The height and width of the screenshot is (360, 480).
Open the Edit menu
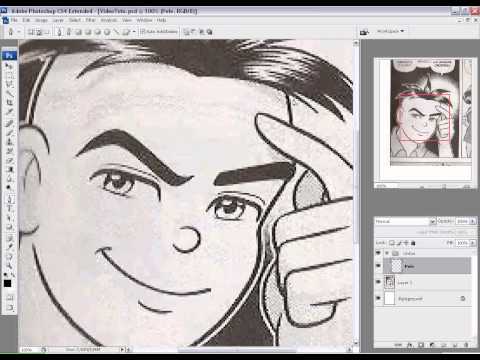pyautogui.click(x=26, y=20)
